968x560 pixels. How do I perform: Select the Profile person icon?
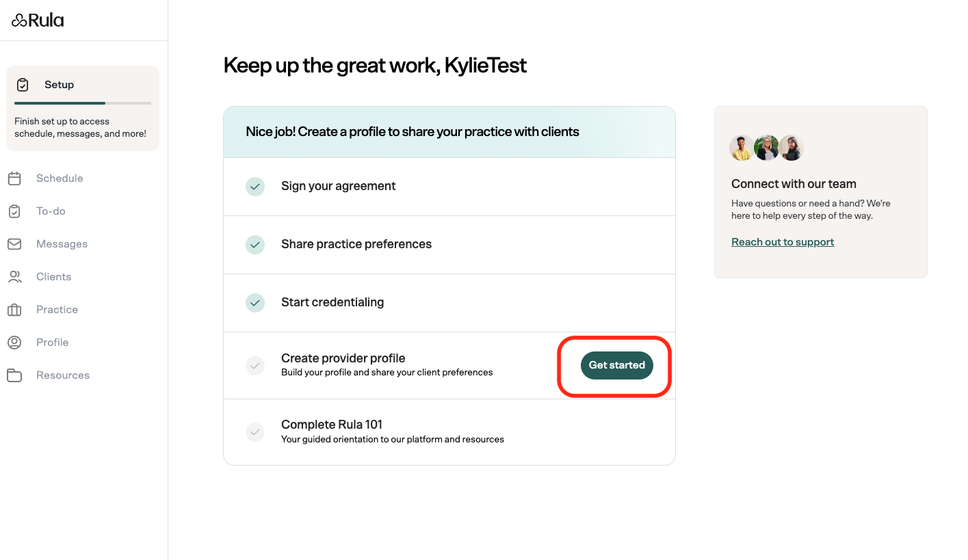point(15,342)
